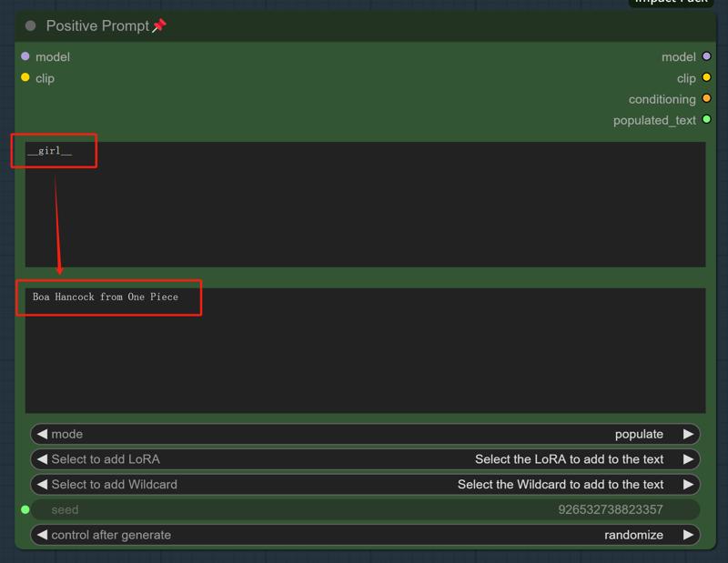Open the control after generate randomize dropdown
The width and height of the screenshot is (728, 563).
click(x=365, y=535)
